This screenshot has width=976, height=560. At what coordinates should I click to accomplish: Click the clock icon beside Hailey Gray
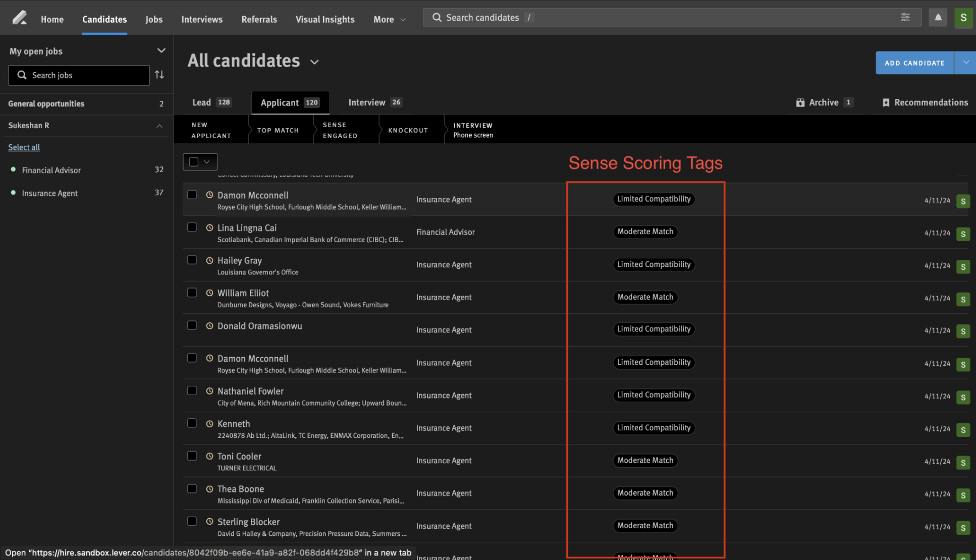tap(209, 260)
